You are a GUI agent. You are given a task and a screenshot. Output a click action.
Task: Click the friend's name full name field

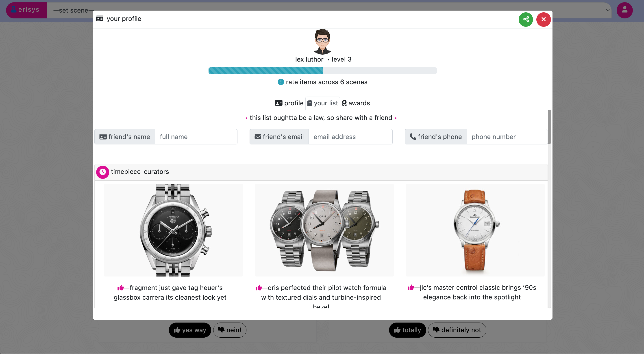[x=196, y=137]
